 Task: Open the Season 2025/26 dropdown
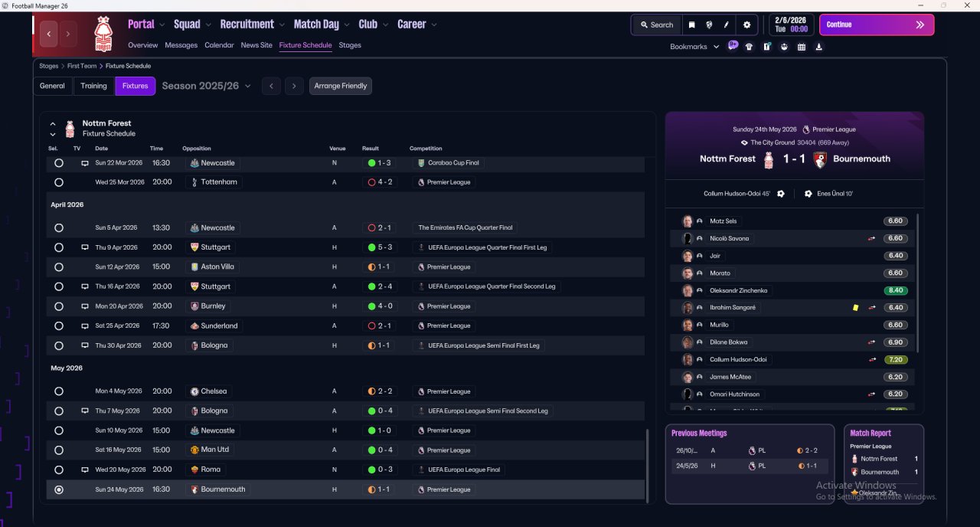pyautogui.click(x=207, y=86)
